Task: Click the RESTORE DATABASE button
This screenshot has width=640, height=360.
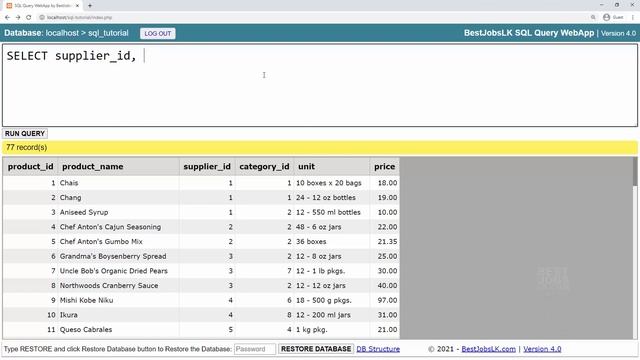Action: [316, 349]
